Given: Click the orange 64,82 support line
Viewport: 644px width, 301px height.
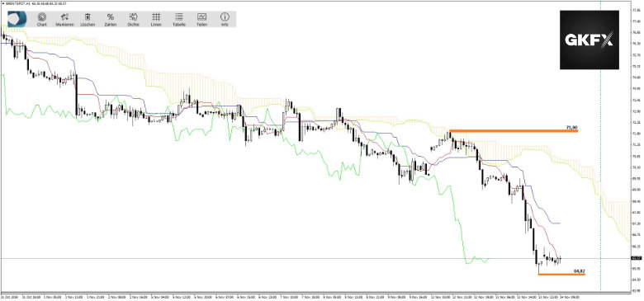Looking at the screenshot, I should (561, 274).
